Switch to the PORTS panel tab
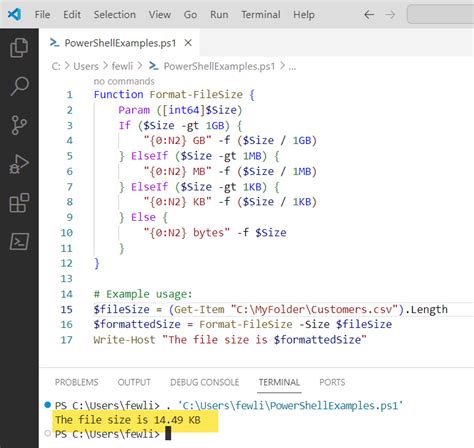This screenshot has width=474, height=448. pyautogui.click(x=332, y=382)
